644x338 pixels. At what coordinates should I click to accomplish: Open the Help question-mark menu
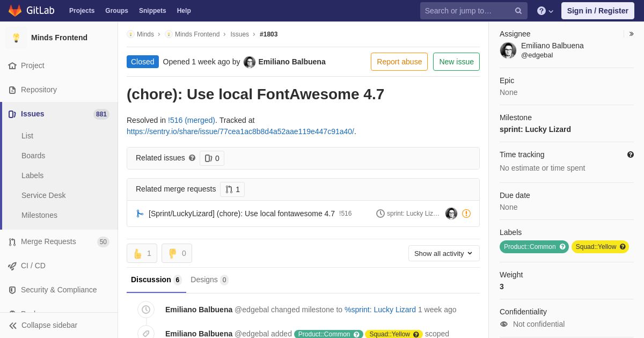click(545, 11)
